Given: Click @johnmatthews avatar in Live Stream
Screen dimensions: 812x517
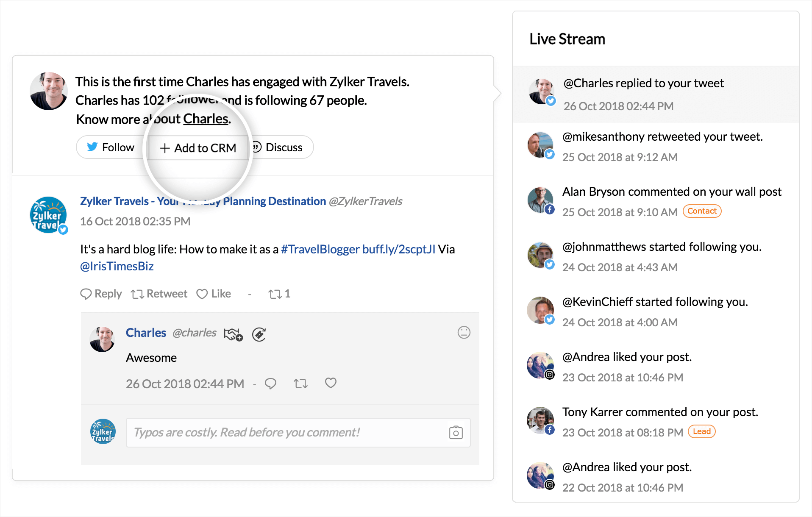Looking at the screenshot, I should tap(540, 255).
